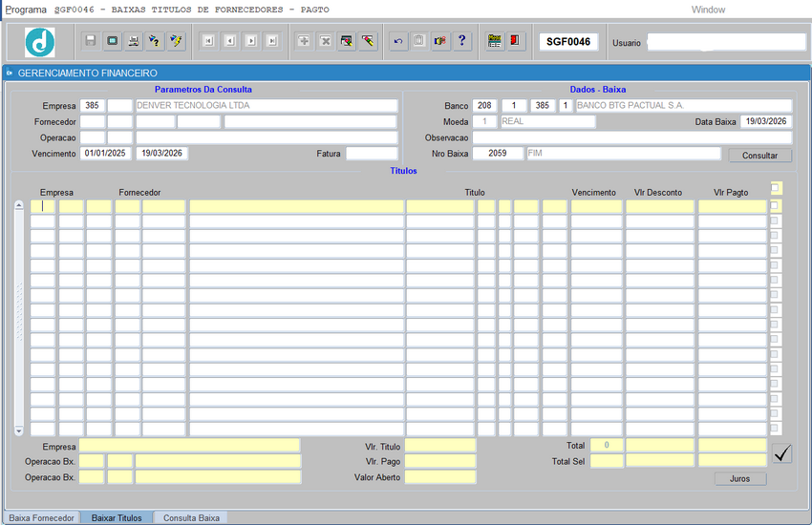812x525 pixels.
Task: Click the Titulos scrollbar down arrow
Action: point(19,430)
